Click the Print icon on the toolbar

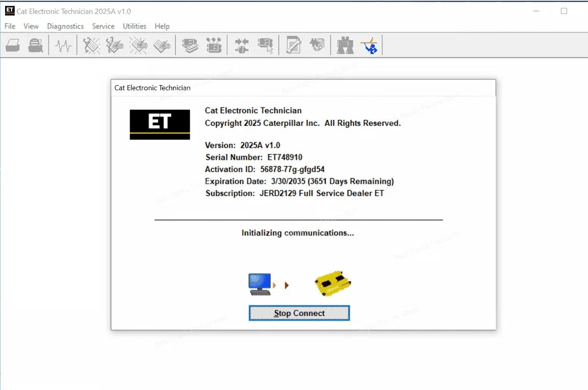(12, 45)
